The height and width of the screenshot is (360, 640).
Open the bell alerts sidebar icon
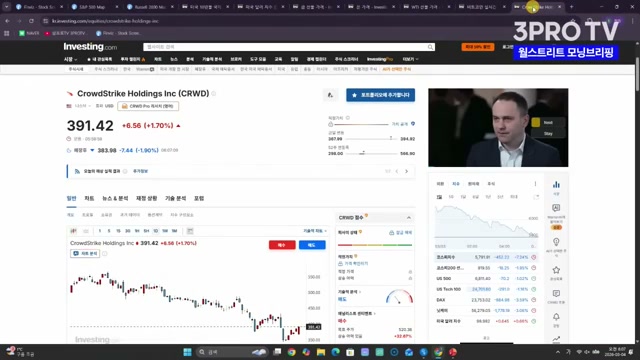tap(556, 317)
